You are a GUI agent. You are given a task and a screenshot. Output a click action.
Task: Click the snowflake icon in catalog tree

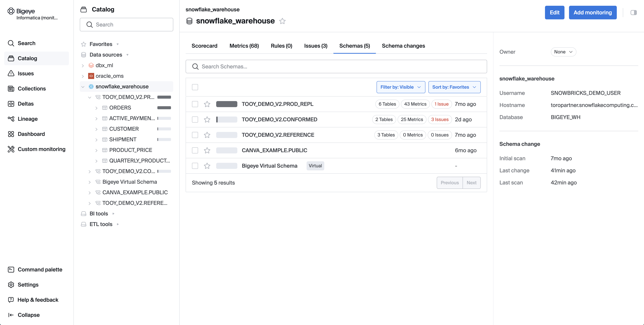click(91, 87)
